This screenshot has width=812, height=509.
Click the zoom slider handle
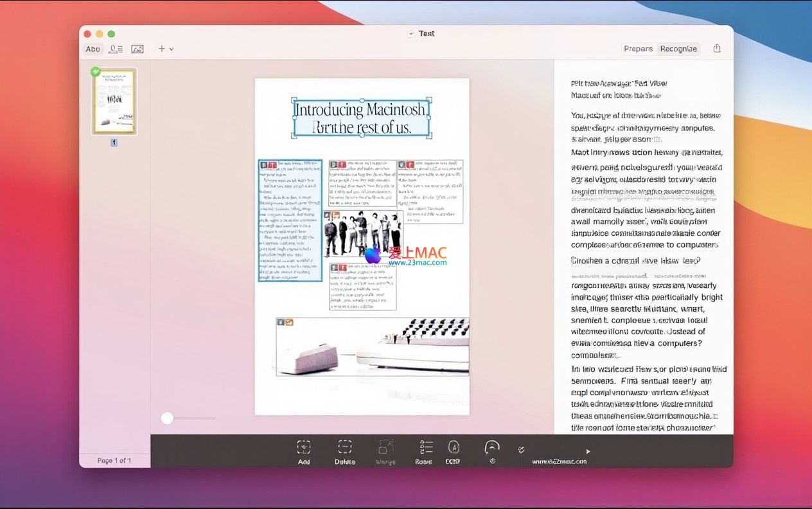click(167, 418)
